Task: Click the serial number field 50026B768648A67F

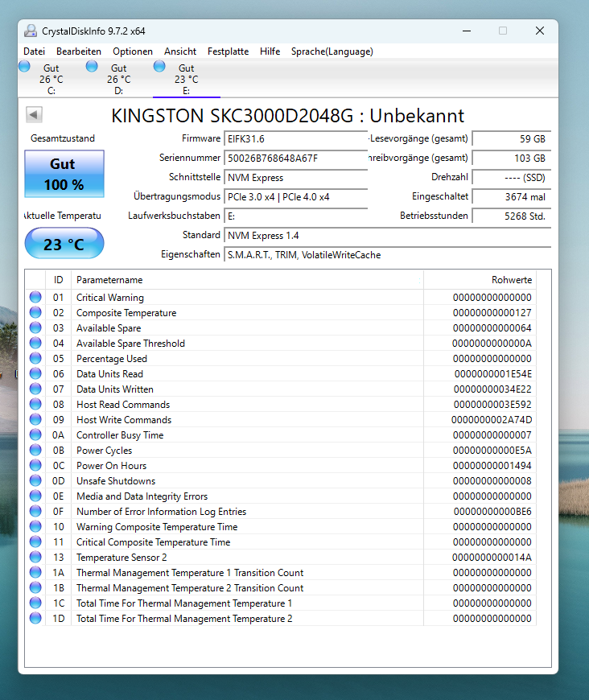Action: point(295,158)
